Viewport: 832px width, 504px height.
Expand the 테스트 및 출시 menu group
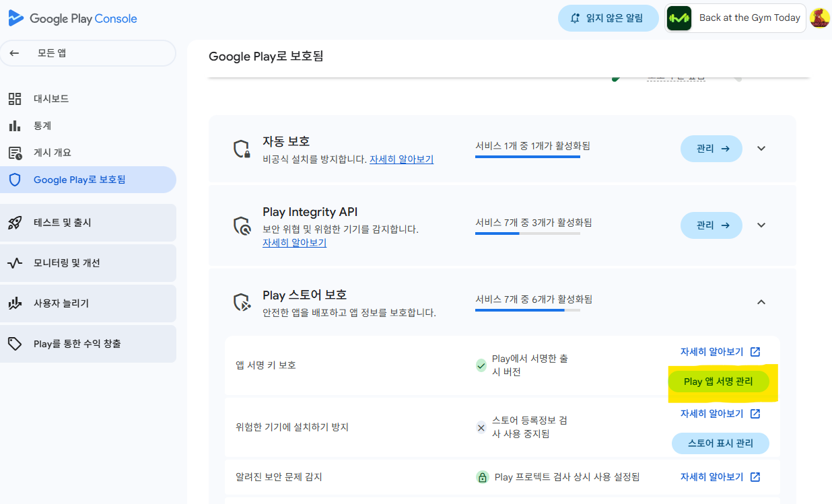(x=88, y=223)
